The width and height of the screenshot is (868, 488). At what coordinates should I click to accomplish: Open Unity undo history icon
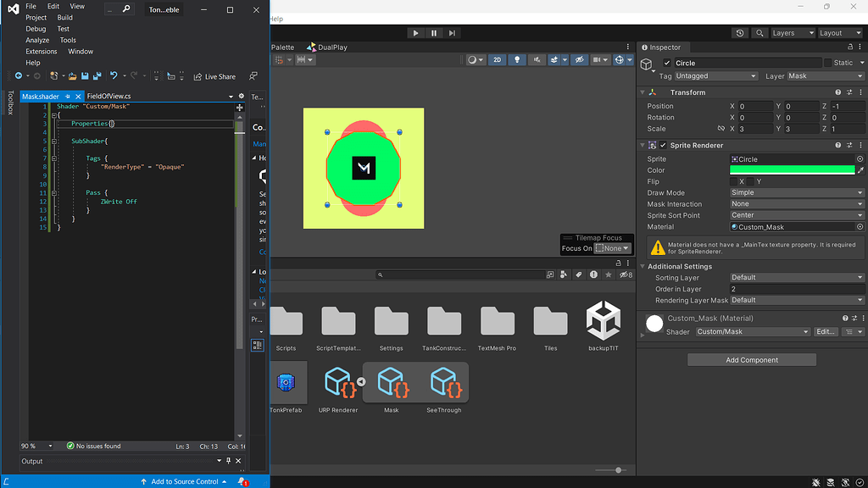click(x=740, y=33)
